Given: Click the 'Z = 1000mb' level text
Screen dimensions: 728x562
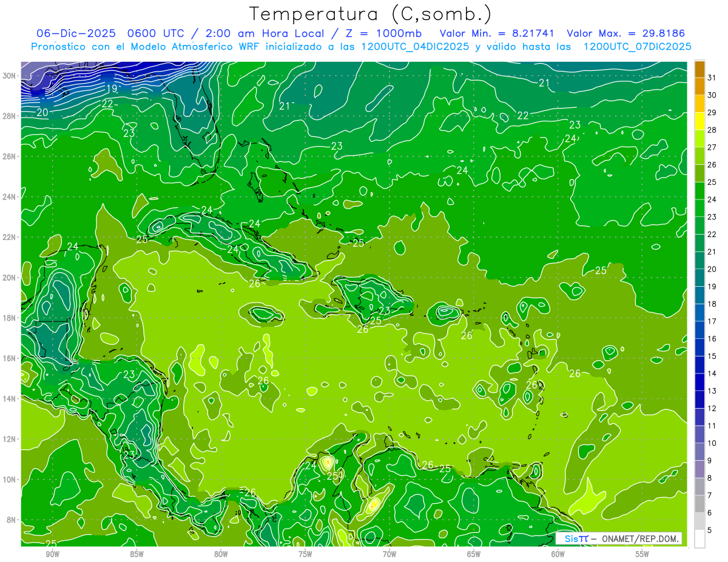Looking at the screenshot, I should 383,33.
